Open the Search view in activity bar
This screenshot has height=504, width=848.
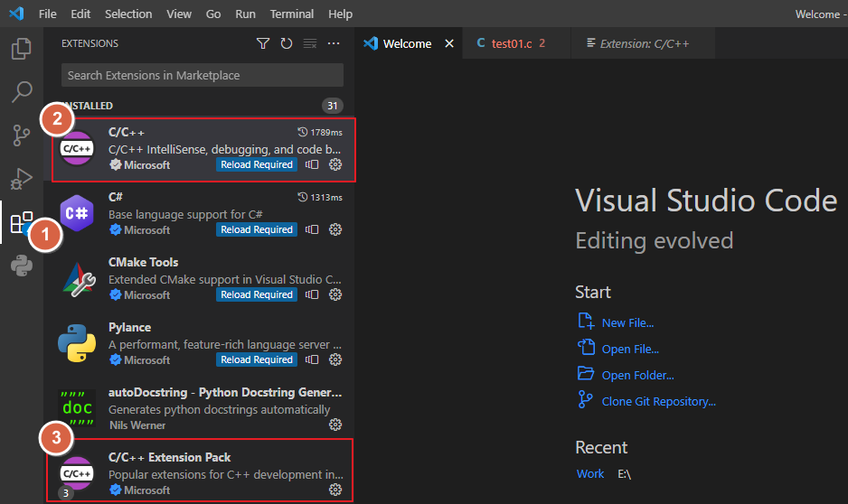coord(21,92)
